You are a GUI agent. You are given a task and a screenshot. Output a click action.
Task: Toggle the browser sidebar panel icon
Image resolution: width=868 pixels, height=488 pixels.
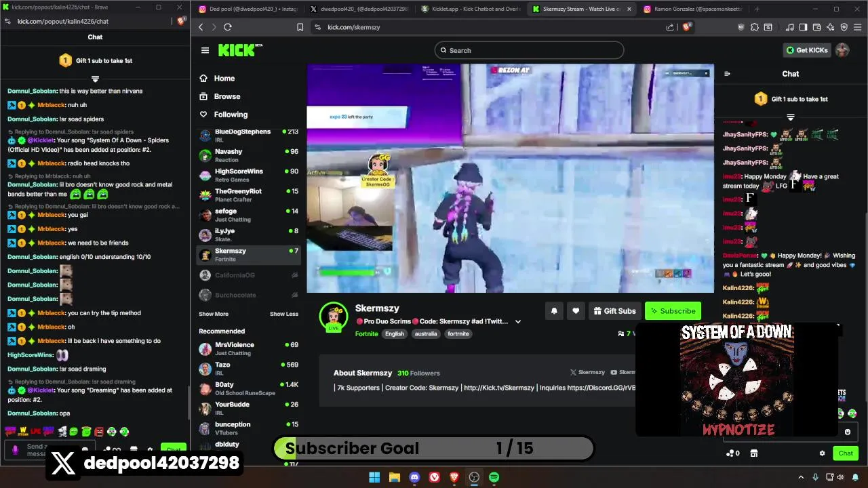[x=803, y=27]
